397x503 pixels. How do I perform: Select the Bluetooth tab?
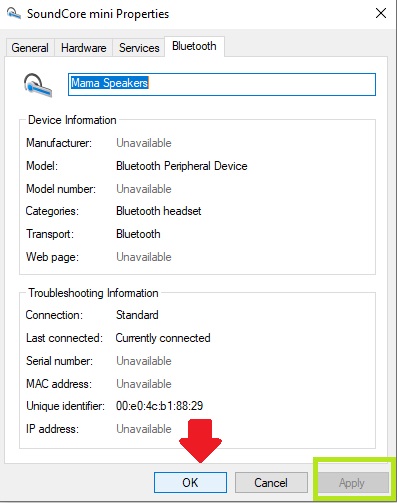(194, 46)
